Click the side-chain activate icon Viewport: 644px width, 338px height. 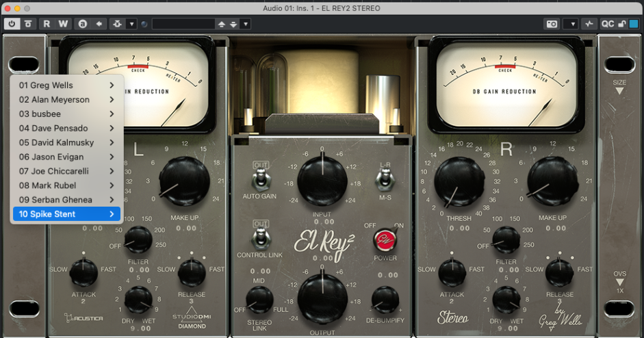tap(118, 24)
